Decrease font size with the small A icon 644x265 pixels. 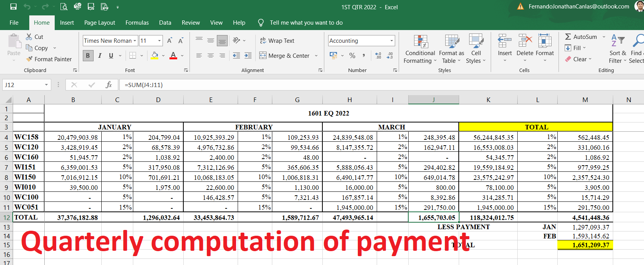point(181,40)
